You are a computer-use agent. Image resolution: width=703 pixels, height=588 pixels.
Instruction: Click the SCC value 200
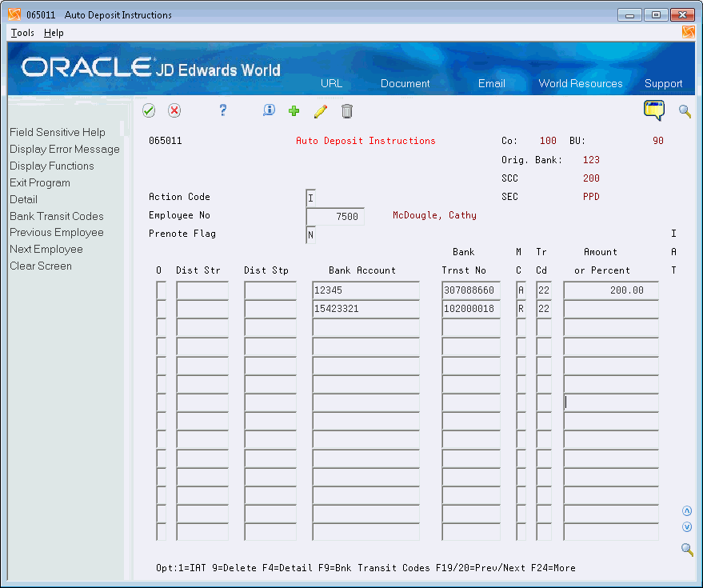(x=591, y=178)
